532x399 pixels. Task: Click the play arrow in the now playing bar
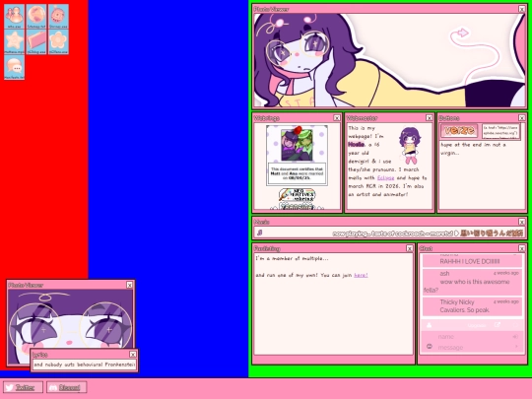tap(456, 233)
